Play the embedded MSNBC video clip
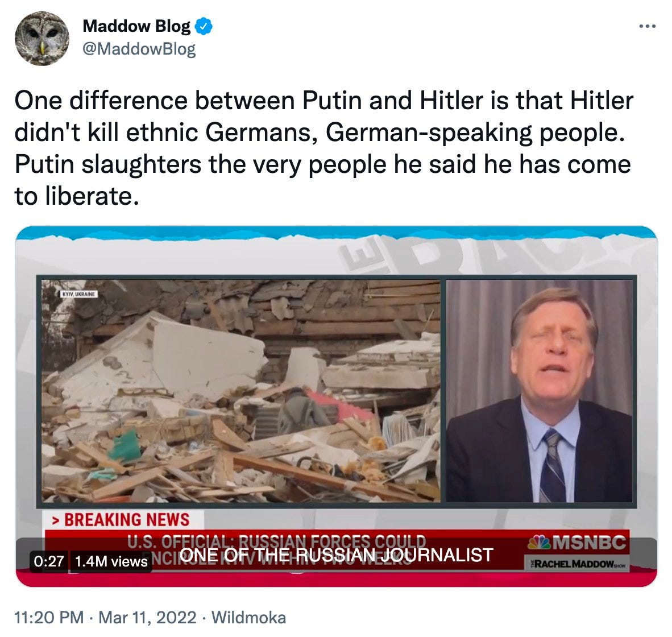Screen dimensions: 672x637 [337, 407]
